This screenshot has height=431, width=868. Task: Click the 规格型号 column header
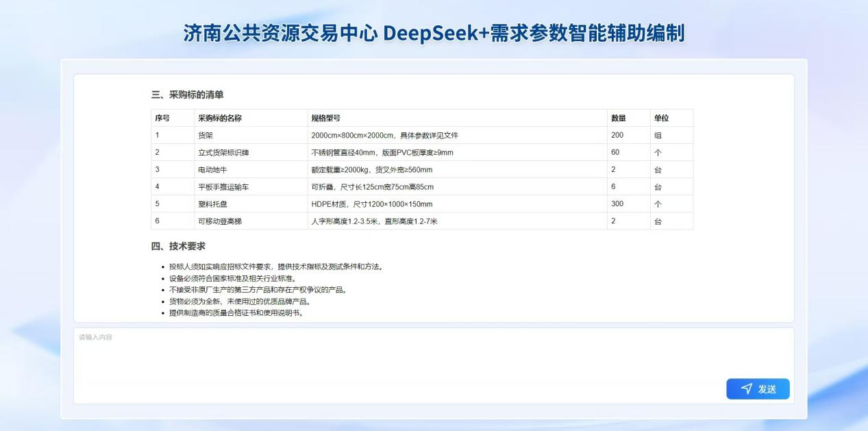coord(325,118)
